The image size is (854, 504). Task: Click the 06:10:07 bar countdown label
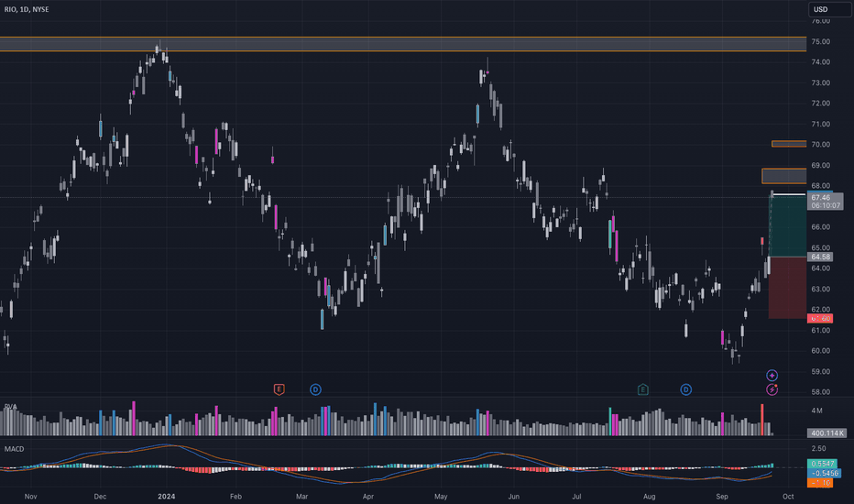click(x=825, y=205)
